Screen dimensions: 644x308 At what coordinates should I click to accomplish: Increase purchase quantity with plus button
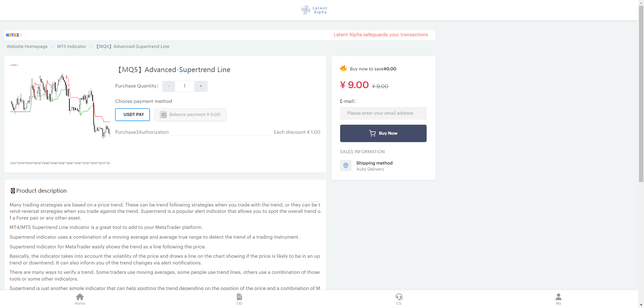click(x=201, y=86)
